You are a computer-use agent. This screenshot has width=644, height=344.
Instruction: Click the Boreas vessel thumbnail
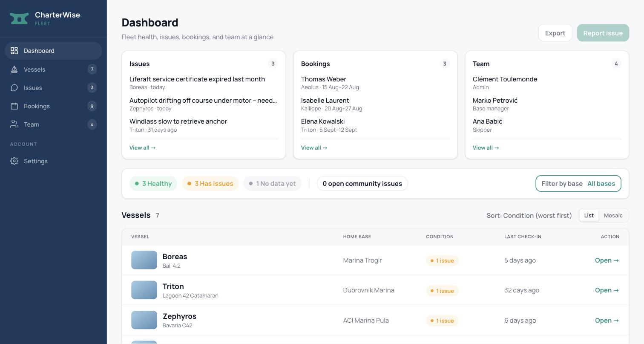(144, 260)
